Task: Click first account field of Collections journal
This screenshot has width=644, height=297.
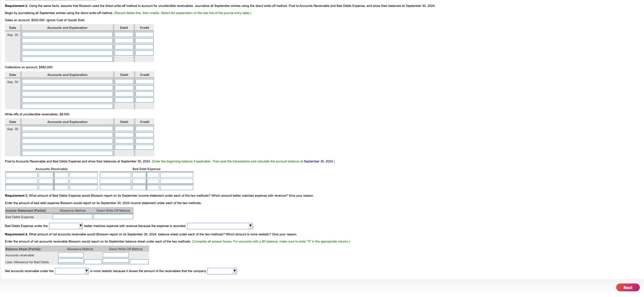Action: 67,82
